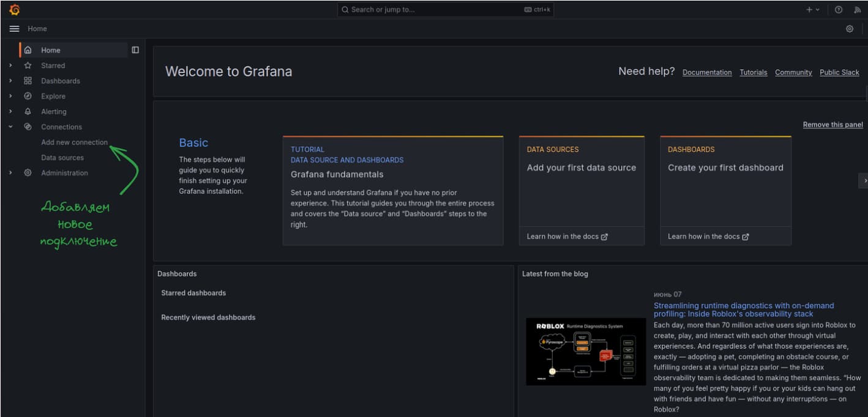
Task: Open the help question mark icon
Action: click(x=839, y=10)
